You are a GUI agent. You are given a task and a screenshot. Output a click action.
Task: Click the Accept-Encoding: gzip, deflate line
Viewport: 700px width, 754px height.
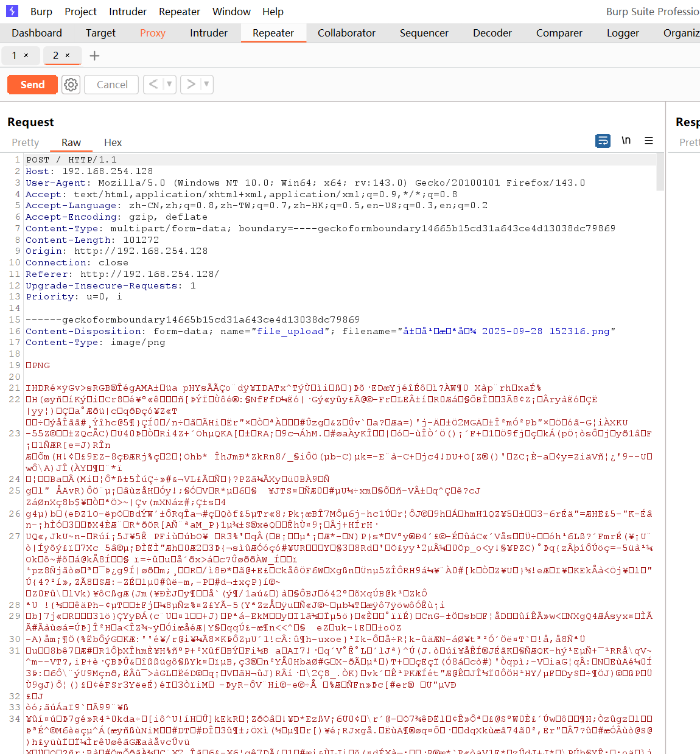click(116, 217)
